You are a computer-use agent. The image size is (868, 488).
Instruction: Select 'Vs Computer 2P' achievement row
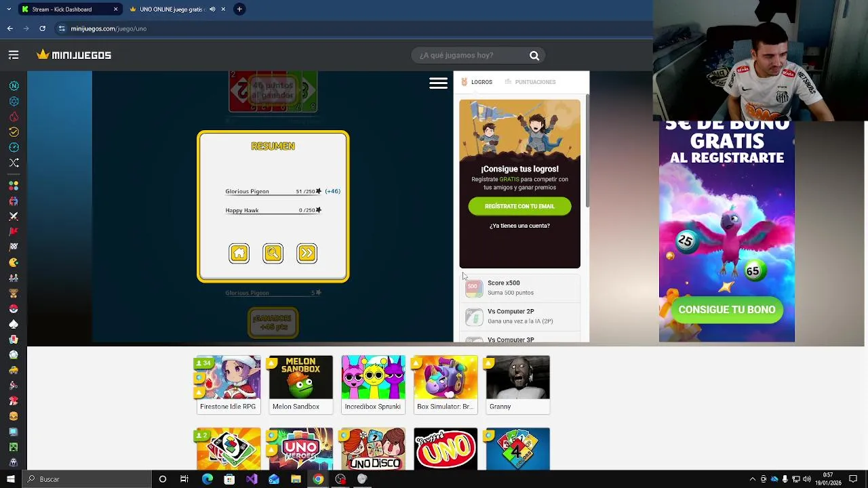519,316
